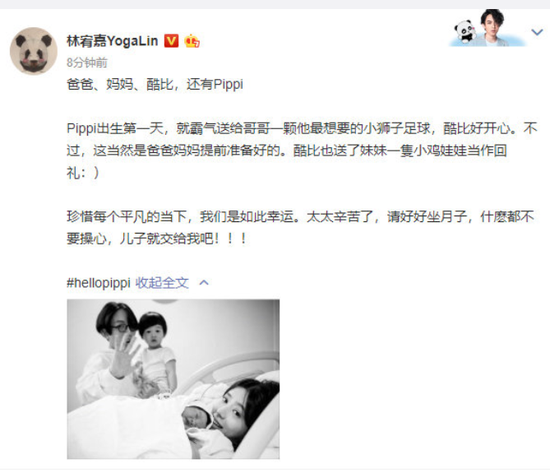Click the line 爸爸、妈妈、酷比，还有Pippi

click(x=155, y=84)
